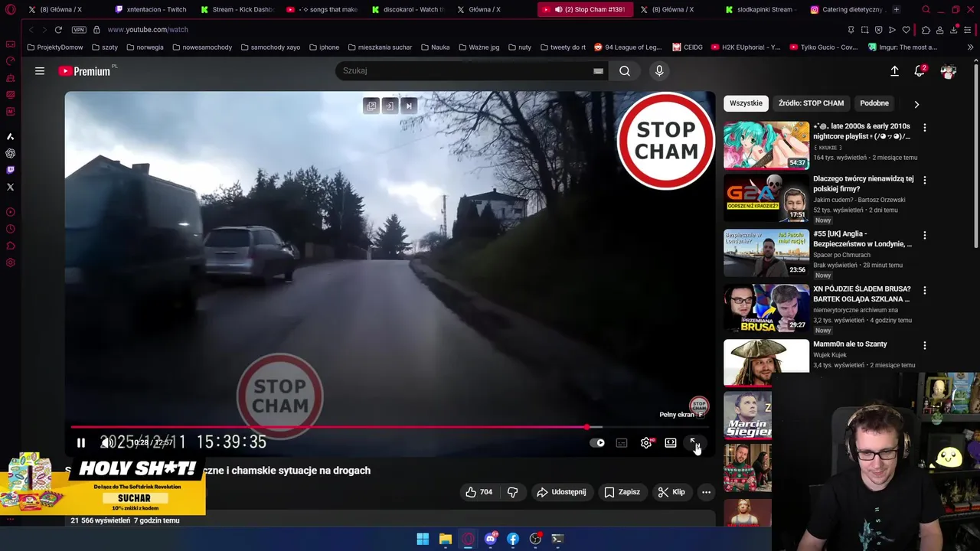Image resolution: width=980 pixels, height=551 pixels.
Task: Expand more filter chips with right arrow
Action: (916, 104)
